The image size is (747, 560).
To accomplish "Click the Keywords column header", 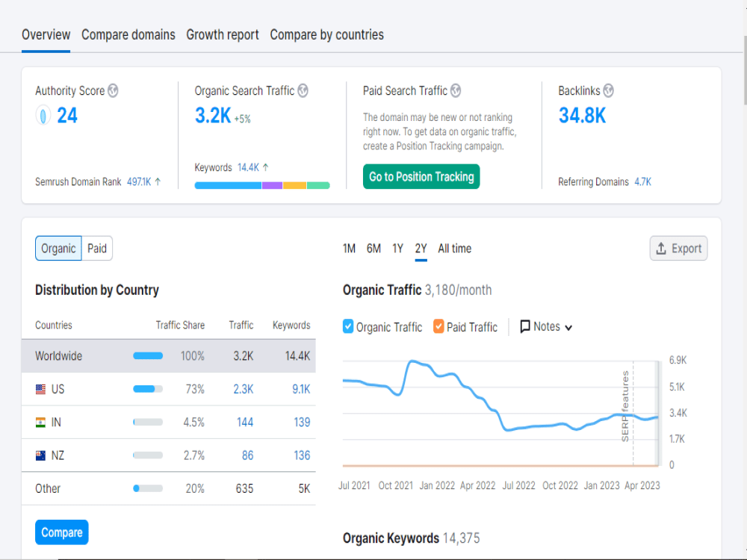I will pos(291,326).
